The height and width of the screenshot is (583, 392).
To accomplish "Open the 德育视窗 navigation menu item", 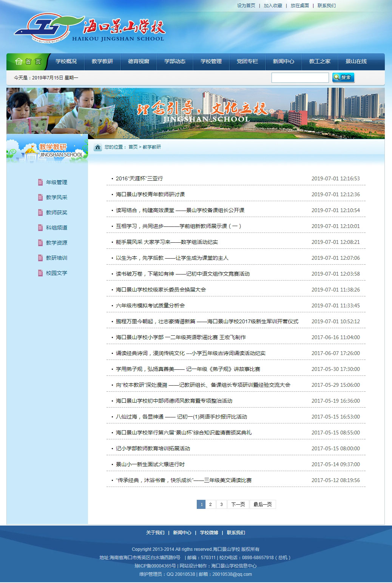I will [139, 62].
